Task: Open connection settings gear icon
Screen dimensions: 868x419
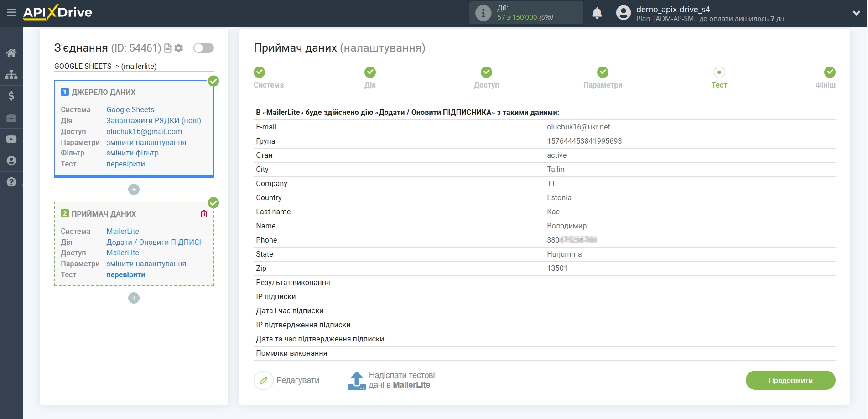Action: coord(179,48)
